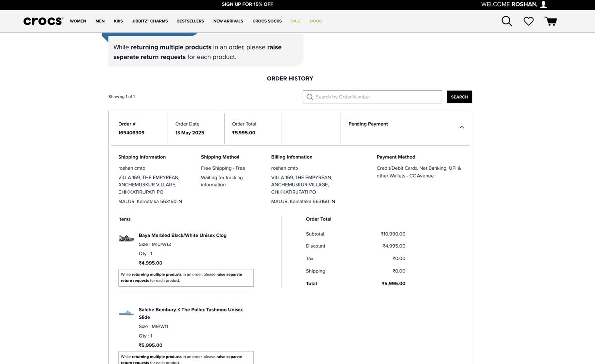This screenshot has width=595, height=364.
Task: Click the Shipping Information heading
Action: coord(142,157)
